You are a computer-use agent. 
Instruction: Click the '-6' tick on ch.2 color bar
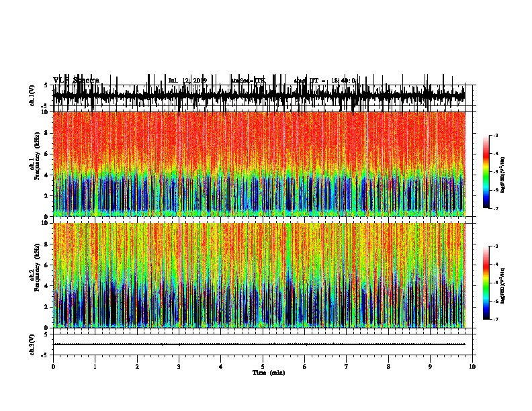click(495, 301)
